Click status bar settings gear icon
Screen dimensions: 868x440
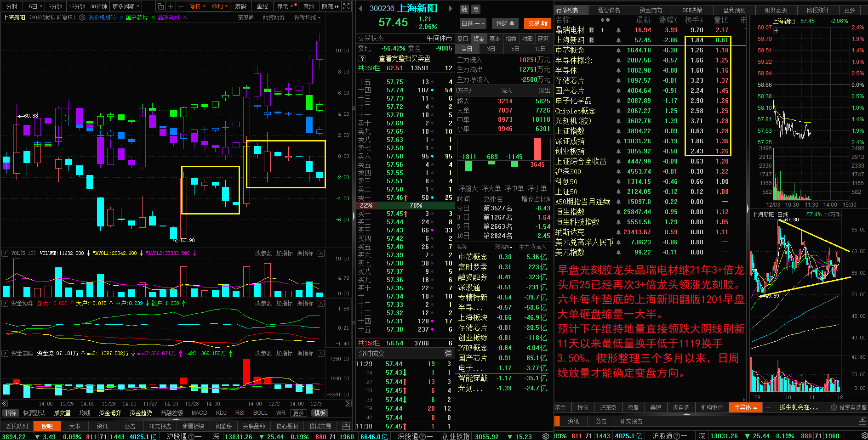pyautogui.click(x=546, y=436)
